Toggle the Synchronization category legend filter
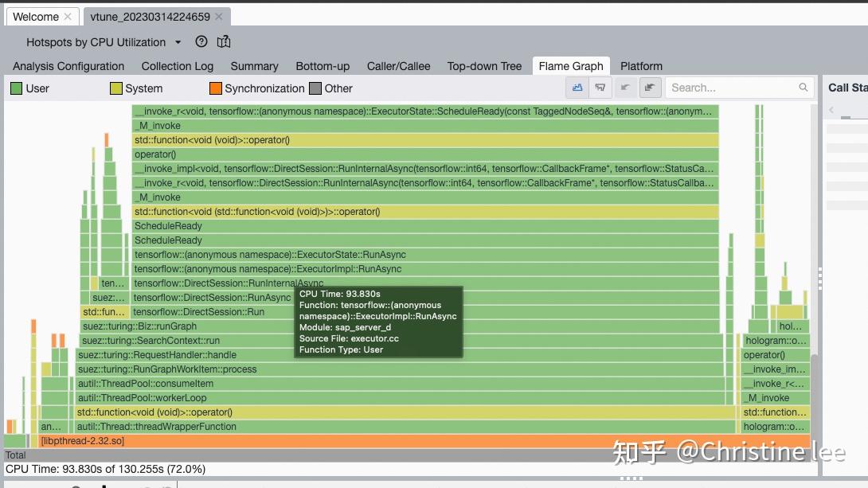 coord(256,88)
